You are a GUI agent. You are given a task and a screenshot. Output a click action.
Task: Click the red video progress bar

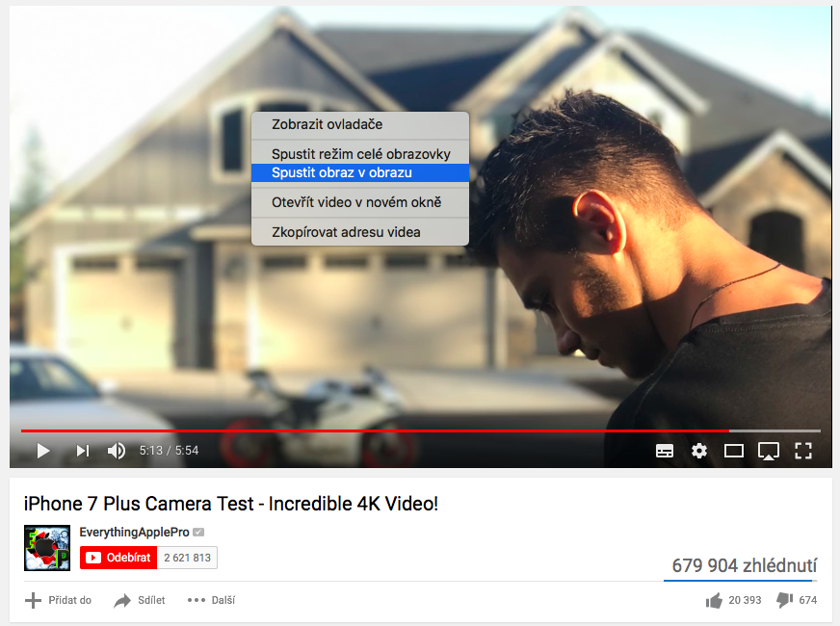[x=375, y=430]
